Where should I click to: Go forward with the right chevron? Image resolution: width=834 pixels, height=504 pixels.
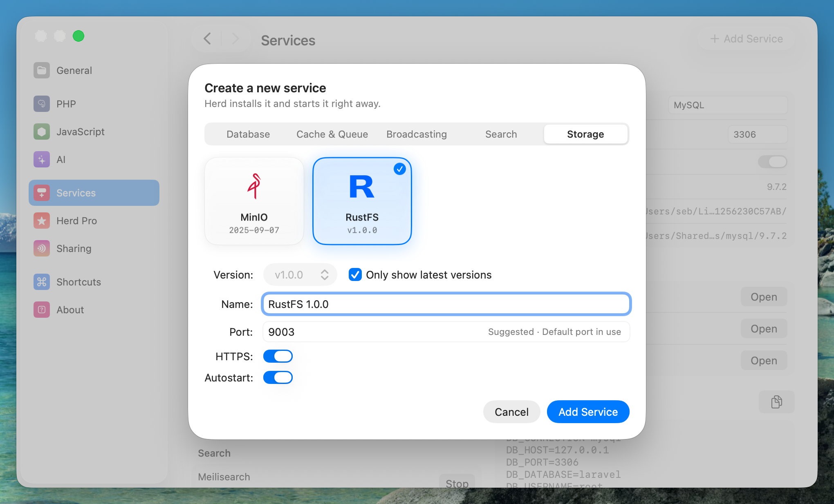235,39
